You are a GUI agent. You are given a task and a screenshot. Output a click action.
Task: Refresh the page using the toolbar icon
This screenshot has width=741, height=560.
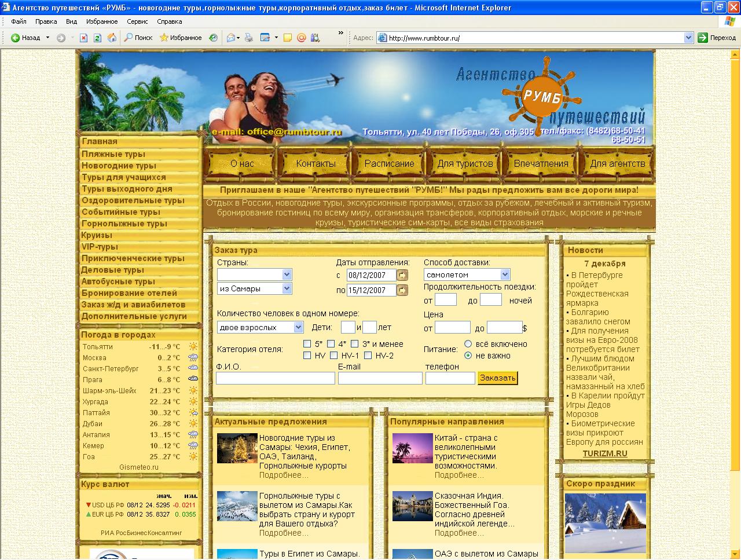(x=98, y=38)
